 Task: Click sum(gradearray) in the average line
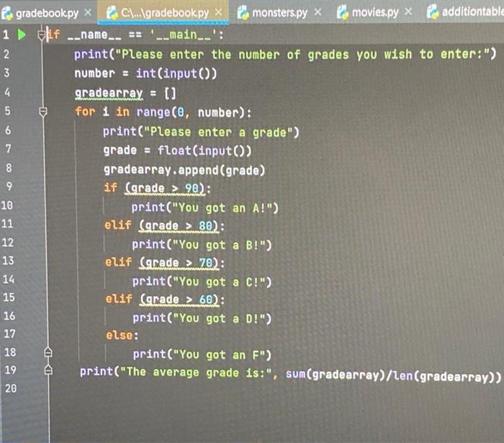click(335, 375)
